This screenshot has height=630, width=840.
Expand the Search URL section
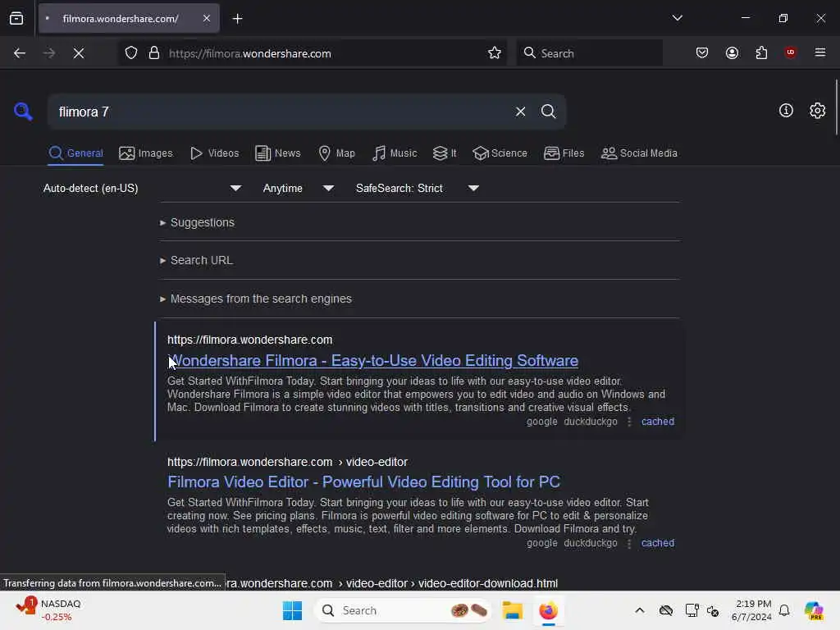pos(196,260)
